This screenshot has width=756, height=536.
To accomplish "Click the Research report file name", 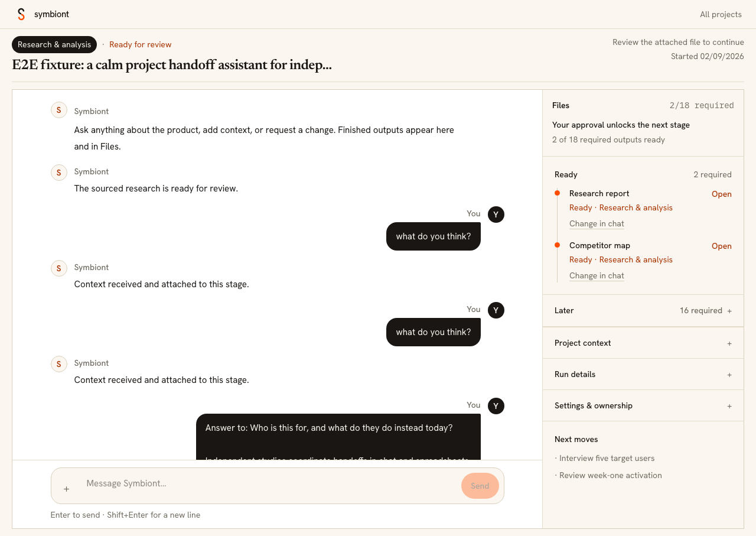I will pyautogui.click(x=599, y=193).
